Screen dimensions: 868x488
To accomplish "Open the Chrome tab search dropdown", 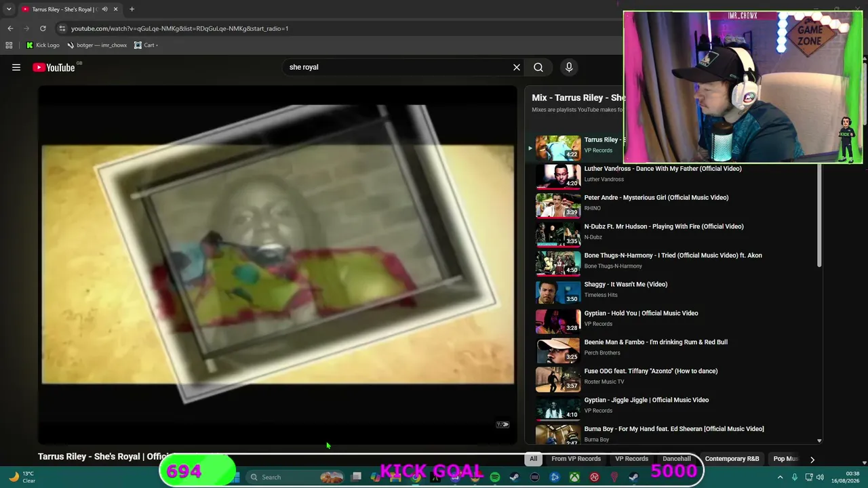I will [9, 9].
